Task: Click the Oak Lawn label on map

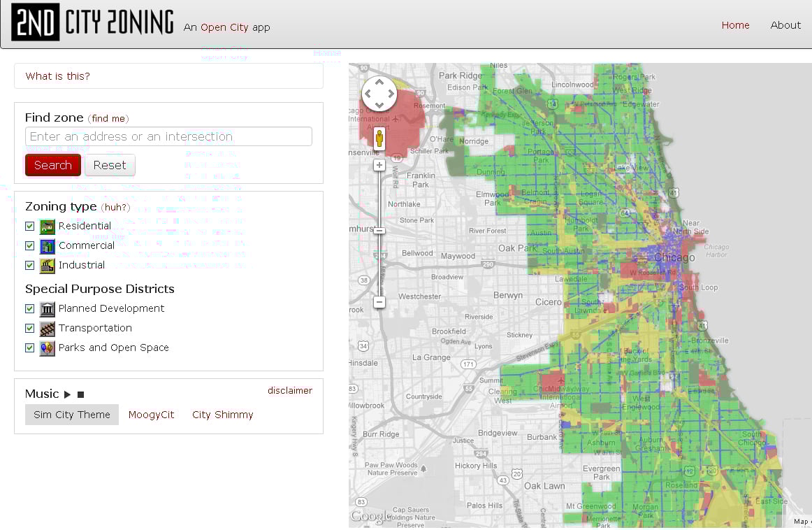Action: tap(544, 486)
